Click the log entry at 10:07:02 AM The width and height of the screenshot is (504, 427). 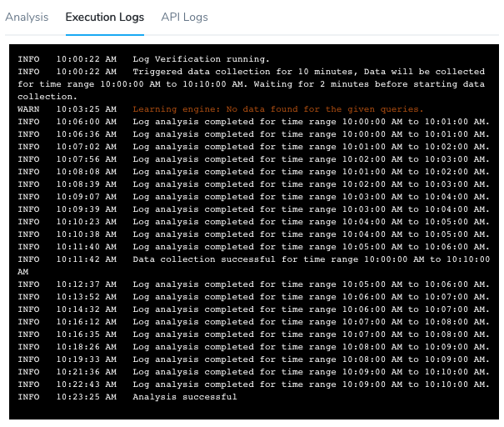[x=253, y=147]
